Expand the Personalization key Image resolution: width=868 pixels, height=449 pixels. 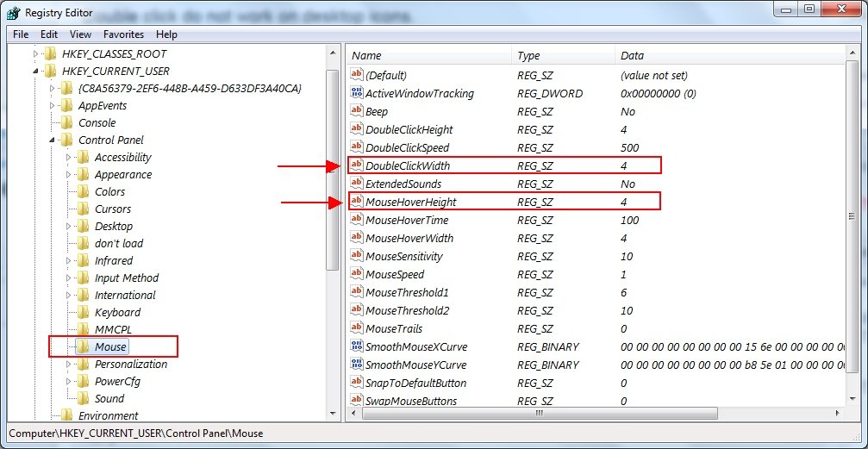[x=69, y=364]
